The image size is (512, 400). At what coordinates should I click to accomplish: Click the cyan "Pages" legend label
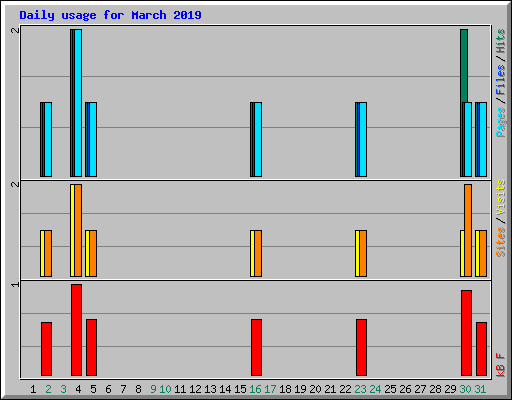pyautogui.click(x=501, y=122)
